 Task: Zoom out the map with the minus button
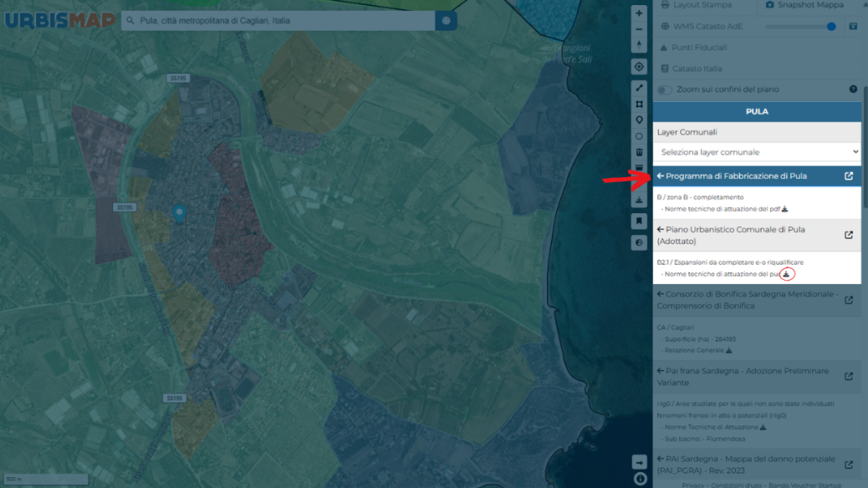[x=639, y=29]
